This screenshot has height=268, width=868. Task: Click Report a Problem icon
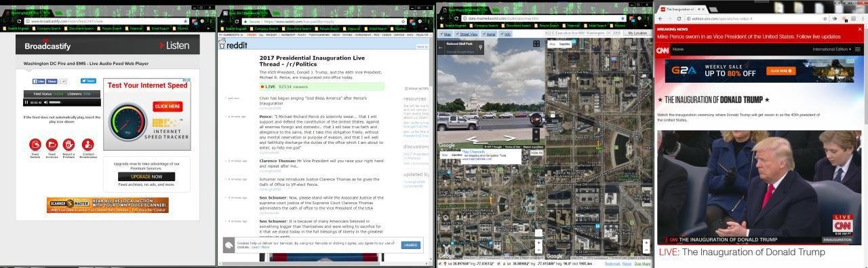click(68, 145)
